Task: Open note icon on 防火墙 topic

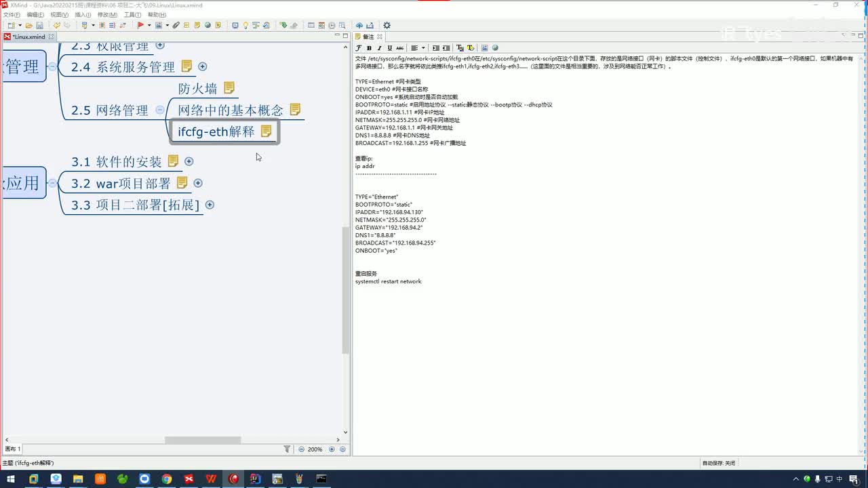Action: pos(229,88)
